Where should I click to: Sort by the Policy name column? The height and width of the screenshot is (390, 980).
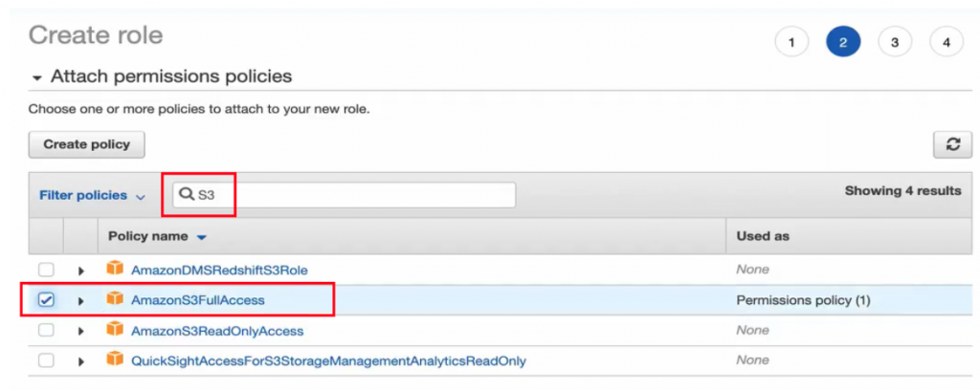(157, 236)
